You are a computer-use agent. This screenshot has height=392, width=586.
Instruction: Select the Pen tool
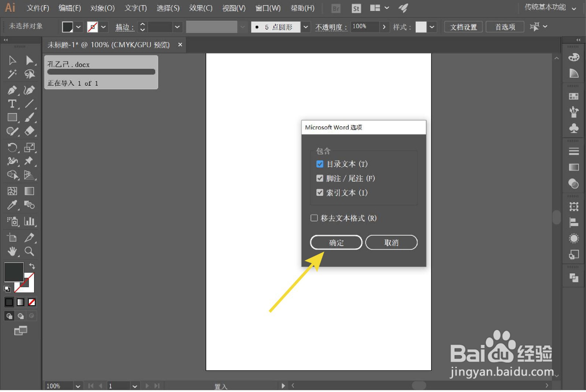12,90
